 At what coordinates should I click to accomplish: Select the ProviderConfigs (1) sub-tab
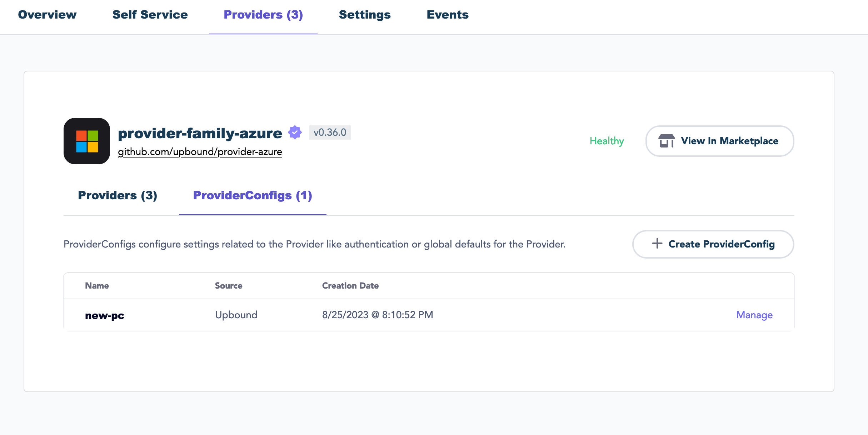coord(253,195)
